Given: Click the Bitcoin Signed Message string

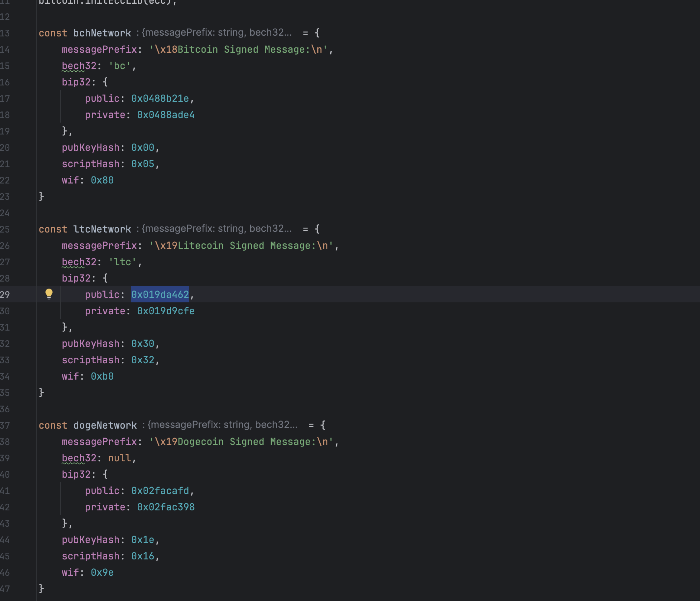Looking at the screenshot, I should [238, 49].
